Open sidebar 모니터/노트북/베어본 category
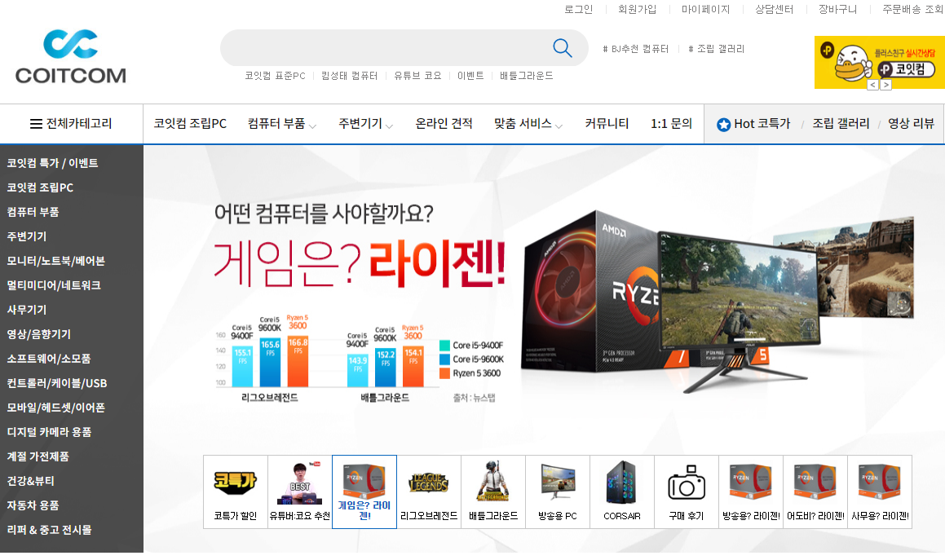 coord(56,261)
